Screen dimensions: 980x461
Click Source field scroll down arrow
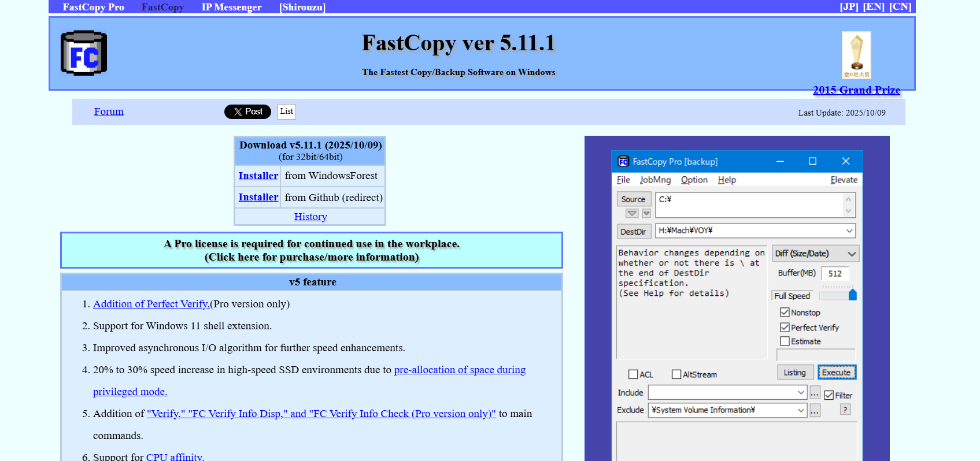point(848,211)
